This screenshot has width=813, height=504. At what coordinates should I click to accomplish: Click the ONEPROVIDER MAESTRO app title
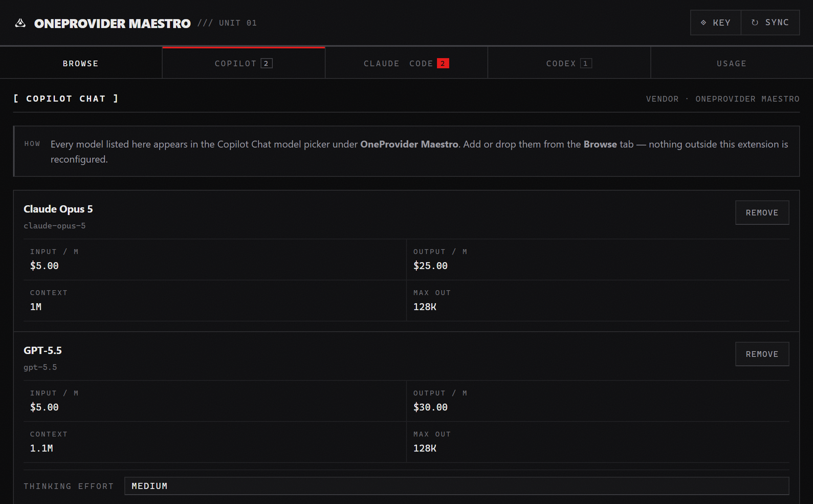tap(112, 23)
